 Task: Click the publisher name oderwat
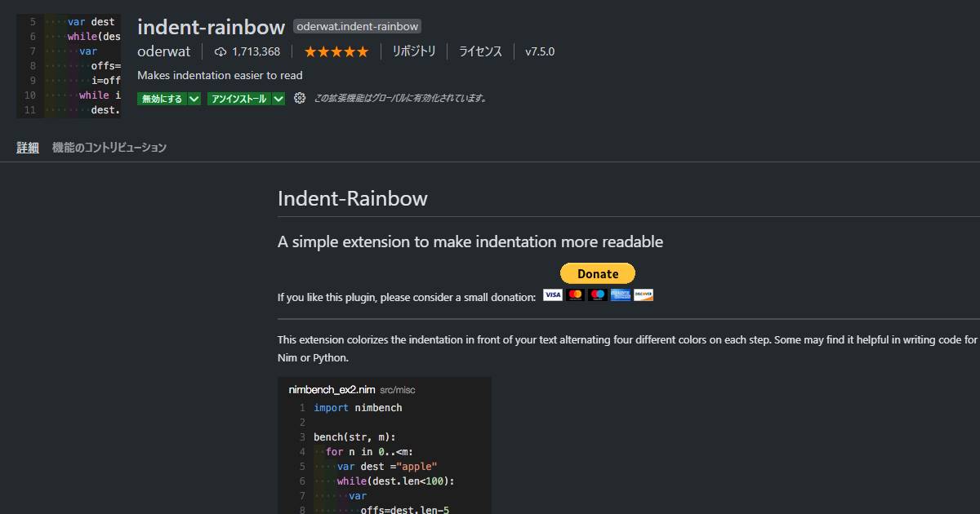tap(163, 51)
